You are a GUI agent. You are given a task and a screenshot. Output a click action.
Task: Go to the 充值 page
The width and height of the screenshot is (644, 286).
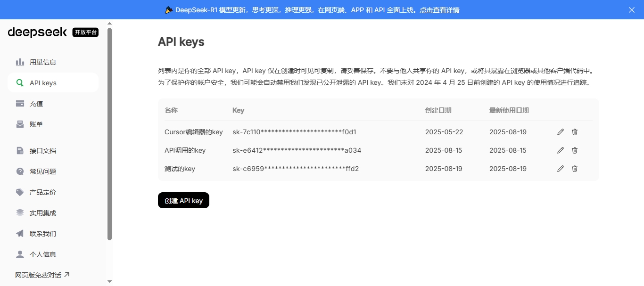53,104
